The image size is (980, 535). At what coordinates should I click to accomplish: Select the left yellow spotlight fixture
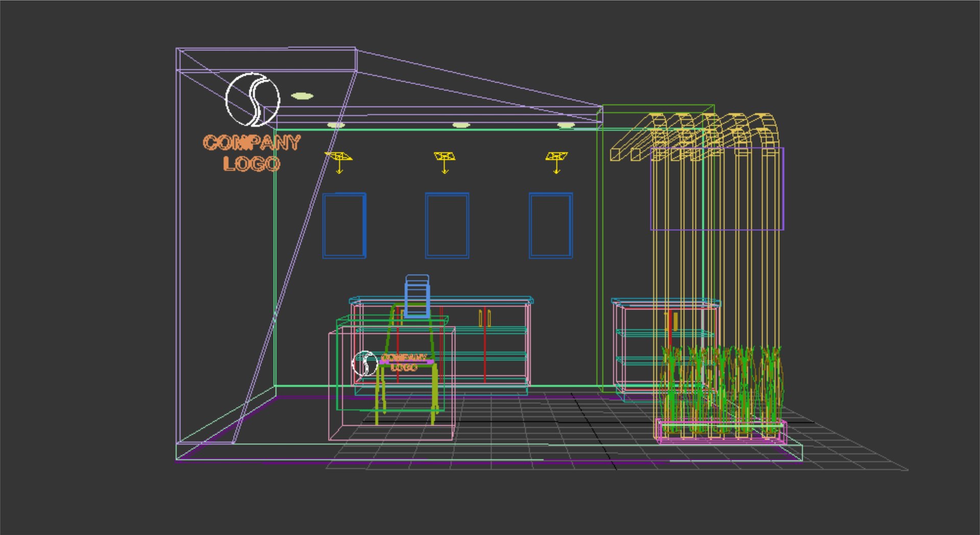(x=339, y=162)
